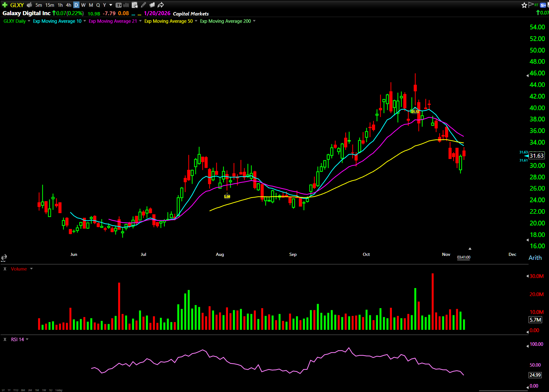Click the bar chart style icon

pos(126,5)
